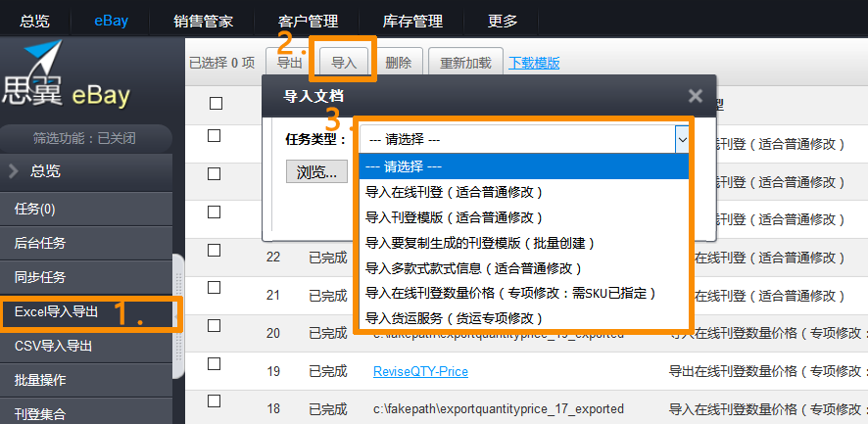Choose 导入在线刊登数量价格 SKU option
The height and width of the screenshot is (424, 868).
(x=524, y=294)
